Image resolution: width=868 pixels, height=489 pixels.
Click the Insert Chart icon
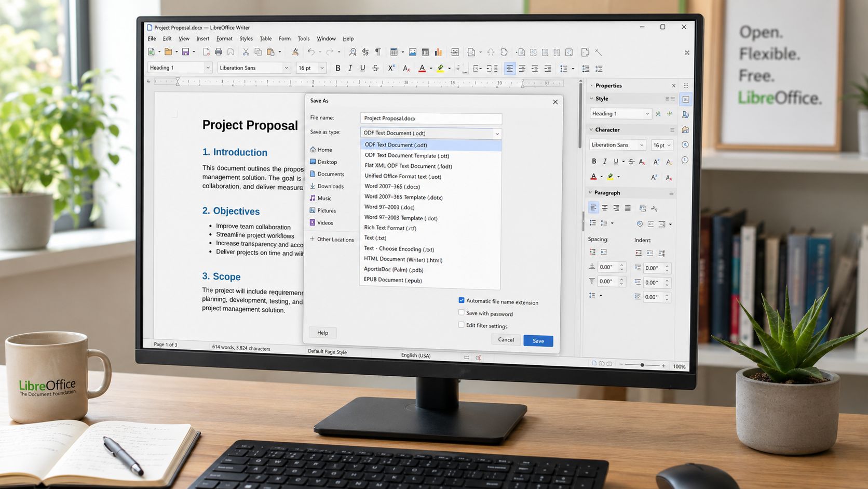(438, 52)
